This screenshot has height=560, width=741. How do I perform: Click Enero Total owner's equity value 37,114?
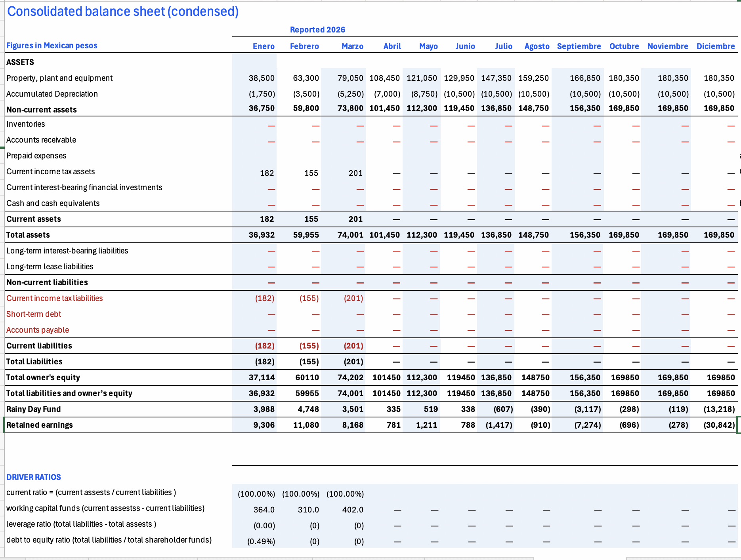point(262,377)
